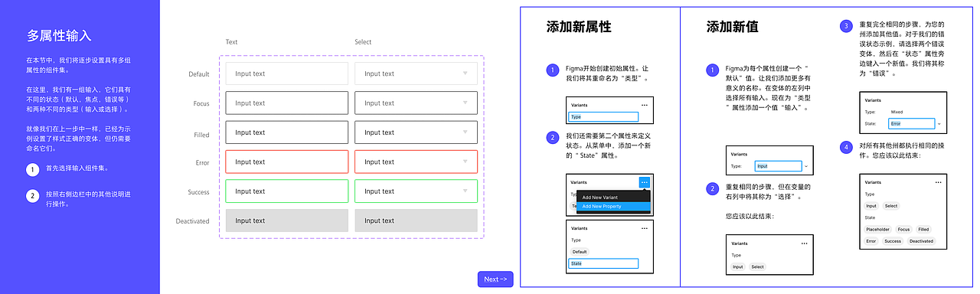
Task: Click the Error row label
Action: [x=202, y=162]
